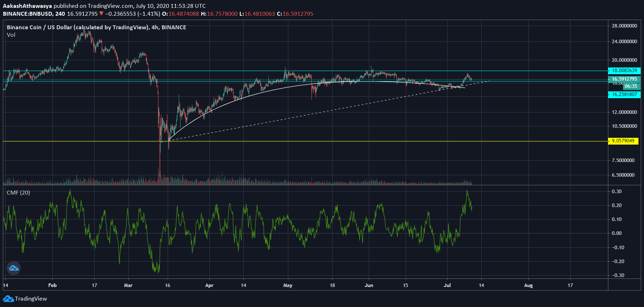
Task: Click the 0.20 CMF axis label
Action: [x=617, y=205]
